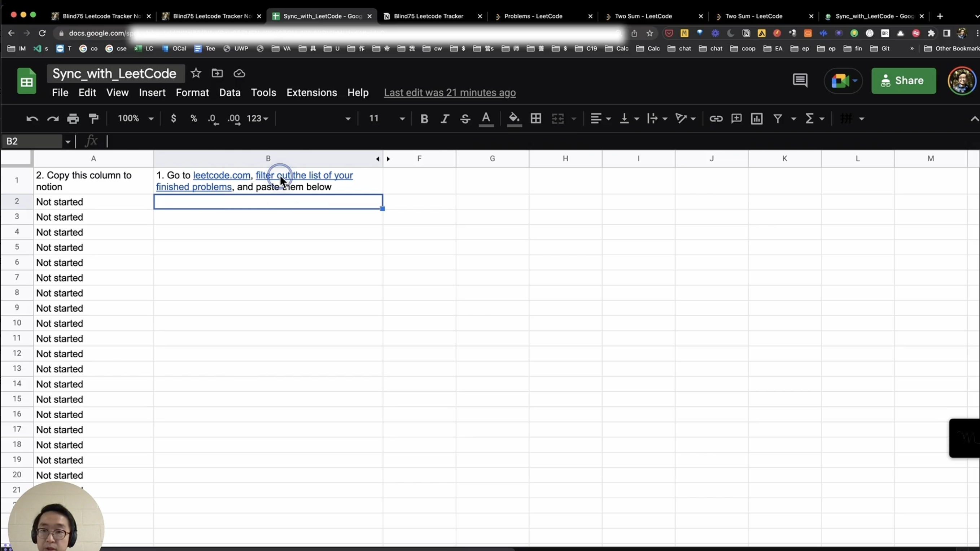Switch to the Problems - LeetCode tab
The image size is (980, 551).
click(x=533, y=16)
